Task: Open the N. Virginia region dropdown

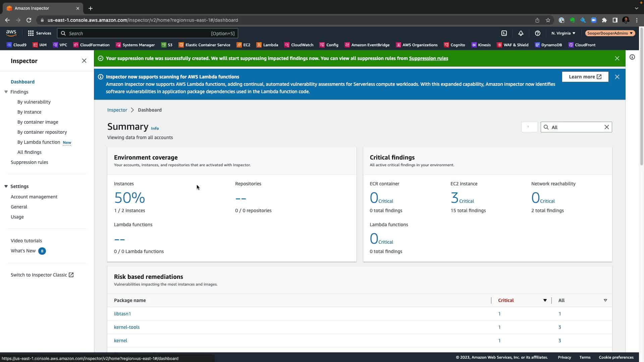Action: coord(563,33)
